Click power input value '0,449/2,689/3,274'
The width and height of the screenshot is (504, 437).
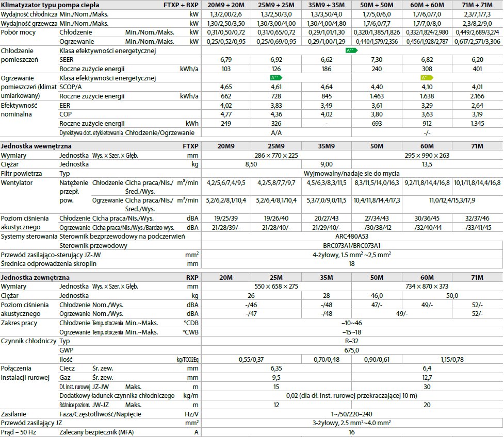(x=477, y=32)
